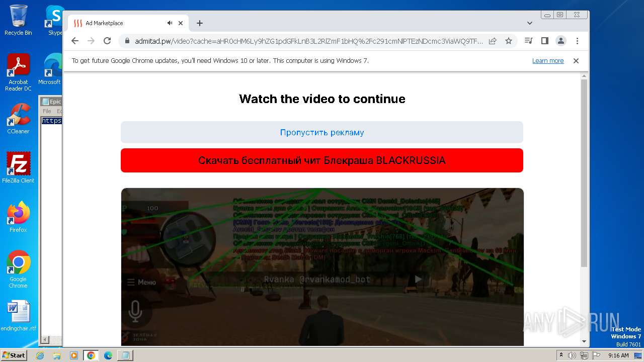644x362 pixels.
Task: Switch to Chrome taskbar button
Action: (91, 355)
